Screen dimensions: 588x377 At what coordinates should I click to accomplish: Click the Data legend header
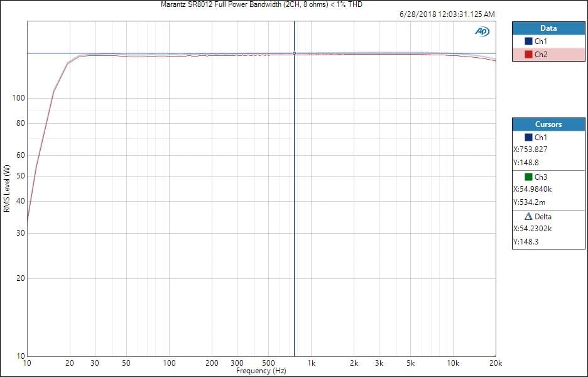[x=549, y=28]
